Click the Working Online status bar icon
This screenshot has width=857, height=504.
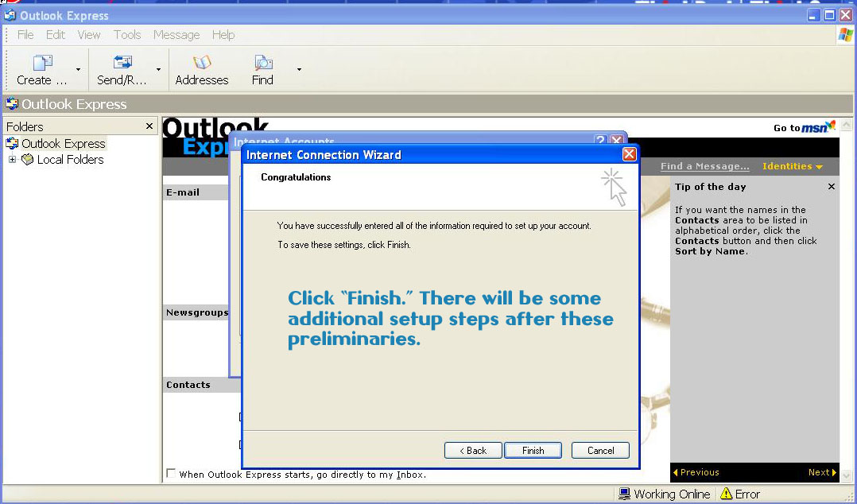pos(625,494)
